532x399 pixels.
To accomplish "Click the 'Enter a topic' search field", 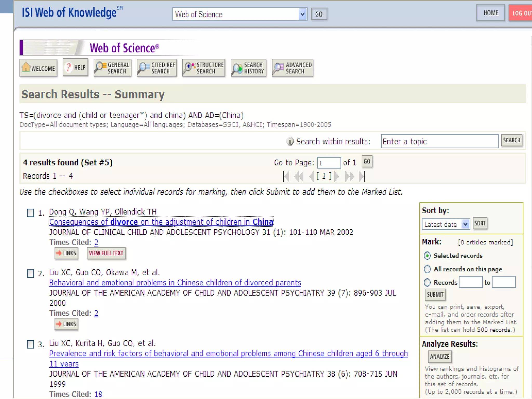I will point(439,141).
